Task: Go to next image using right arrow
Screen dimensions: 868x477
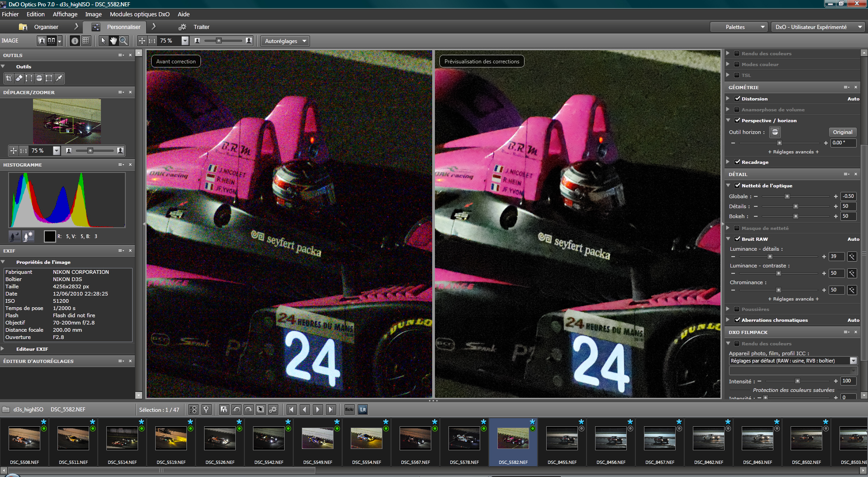Action: point(318,410)
